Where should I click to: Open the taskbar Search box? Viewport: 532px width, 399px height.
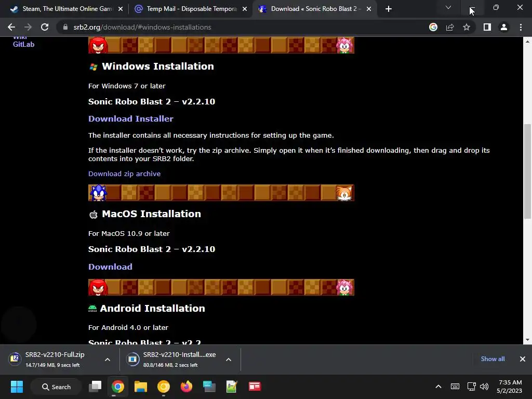pos(56,387)
